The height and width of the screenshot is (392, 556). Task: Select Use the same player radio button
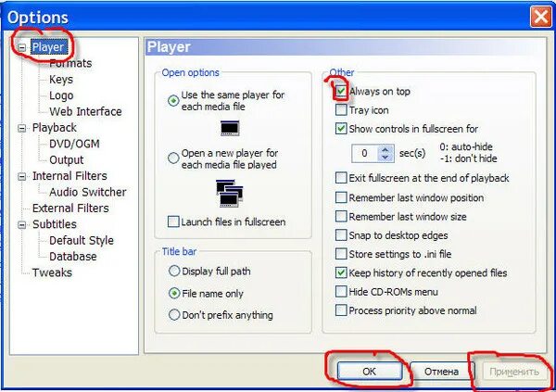pyautogui.click(x=173, y=101)
